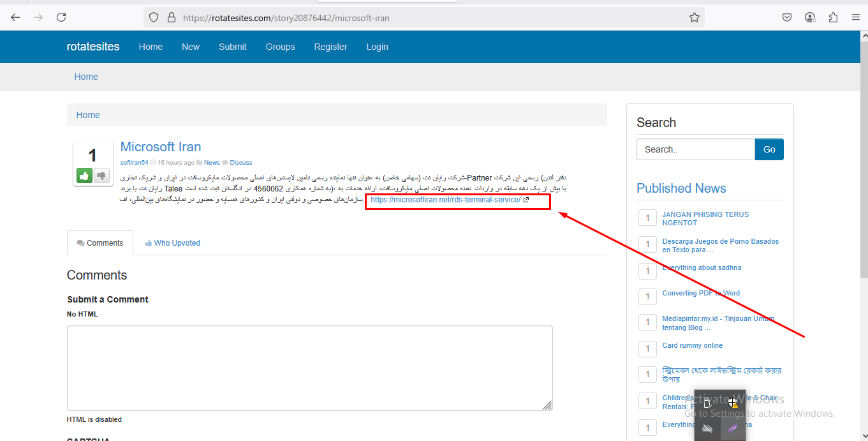Open the microsoftiran.net rds-terminal-service link
This screenshot has width=868, height=441.
click(445, 200)
